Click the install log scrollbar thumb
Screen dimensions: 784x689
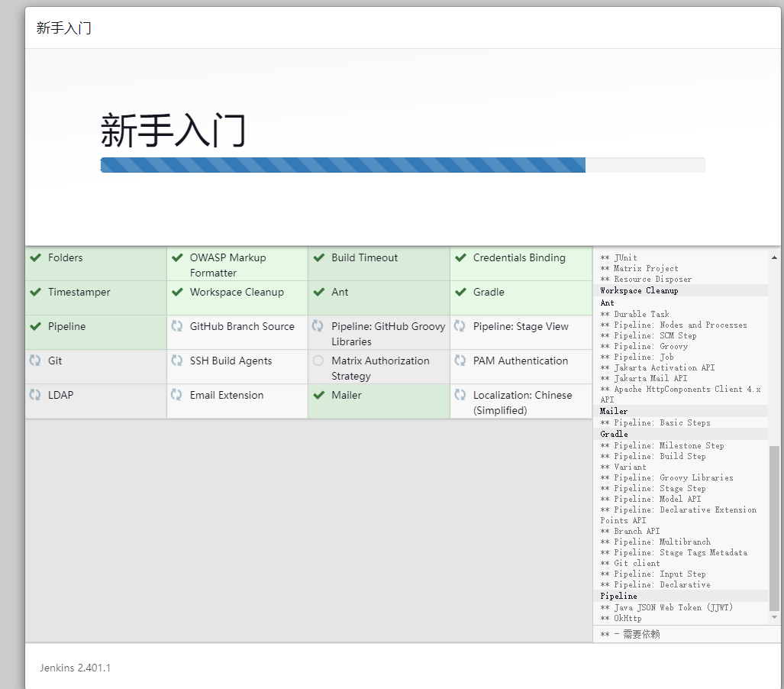[775, 529]
